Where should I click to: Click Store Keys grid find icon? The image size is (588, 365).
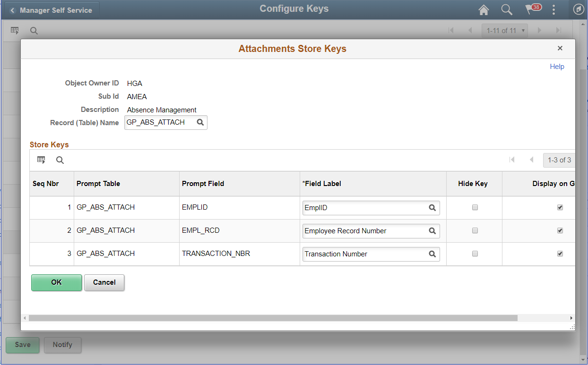pyautogui.click(x=60, y=160)
